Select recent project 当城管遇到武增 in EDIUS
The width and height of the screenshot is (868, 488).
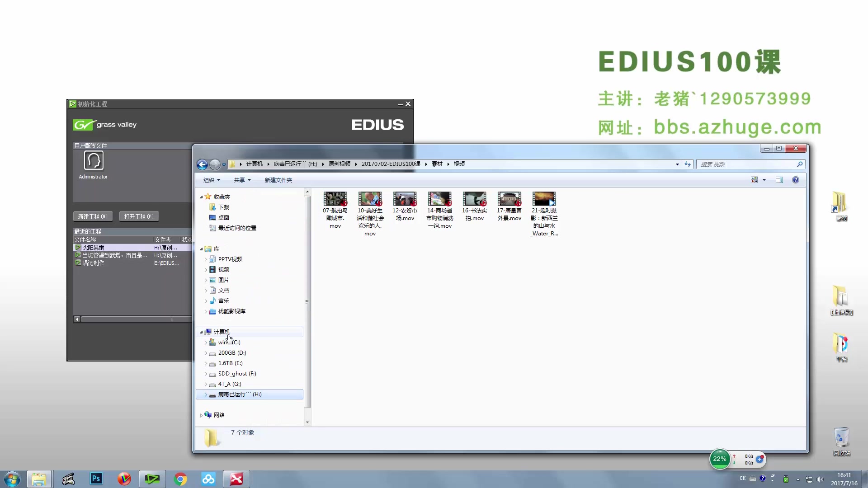coord(132,255)
